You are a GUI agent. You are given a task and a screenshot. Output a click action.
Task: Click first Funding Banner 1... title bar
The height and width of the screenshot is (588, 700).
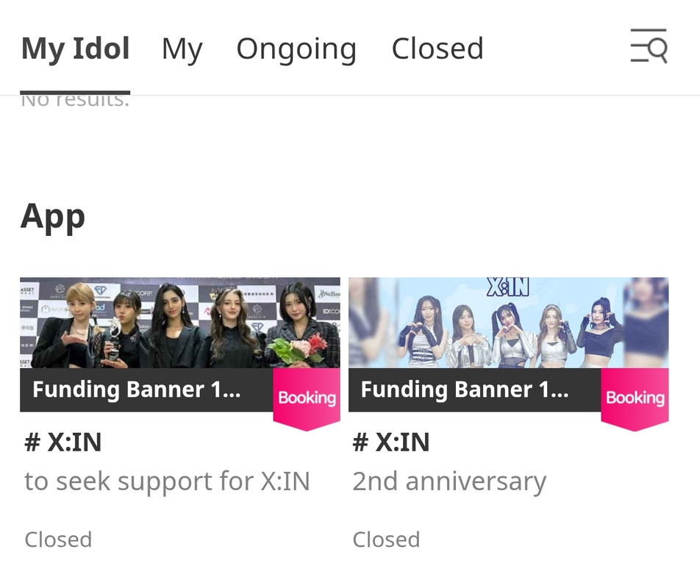coord(146,390)
